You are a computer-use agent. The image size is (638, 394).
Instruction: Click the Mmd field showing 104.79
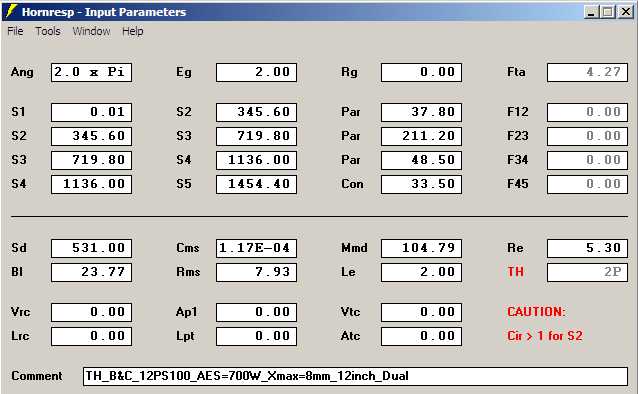421,248
